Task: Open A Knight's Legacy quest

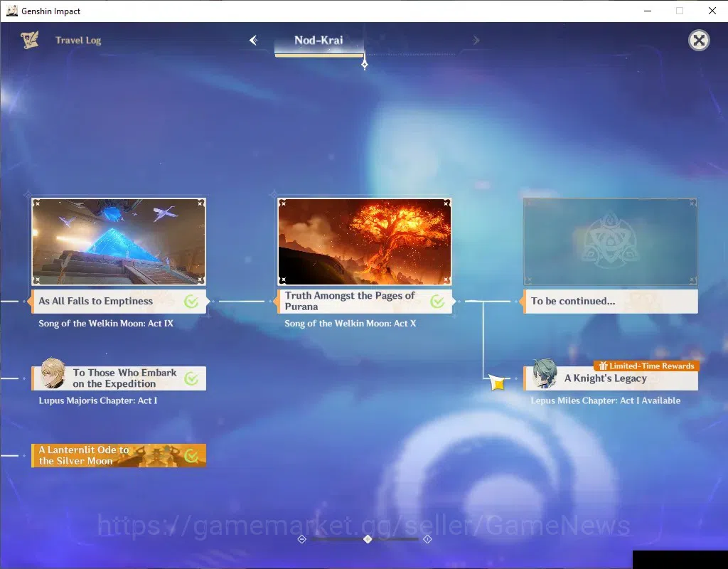Action: tap(611, 378)
